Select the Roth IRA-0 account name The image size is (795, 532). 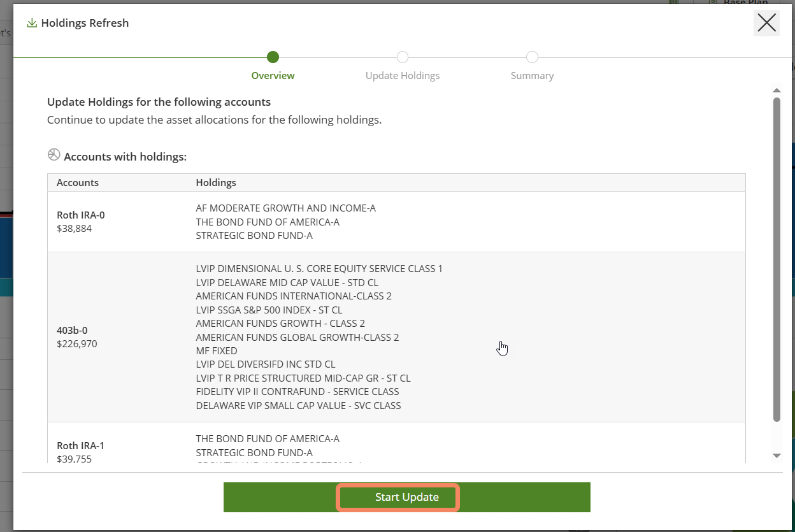click(x=81, y=215)
